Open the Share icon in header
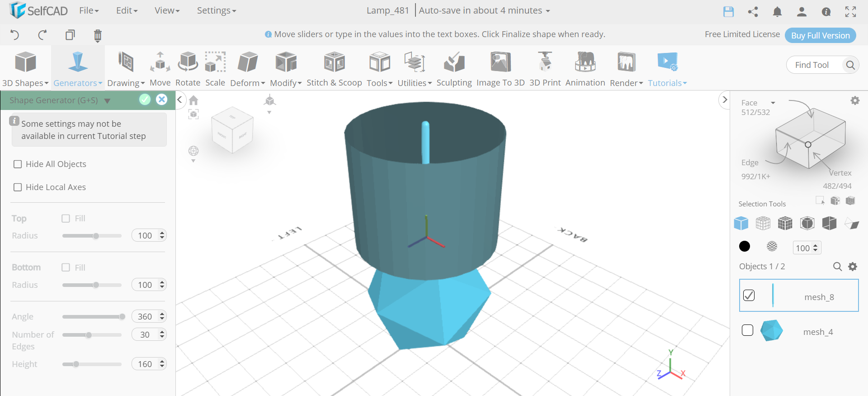Screen dimensions: 868x396 coord(753,11)
